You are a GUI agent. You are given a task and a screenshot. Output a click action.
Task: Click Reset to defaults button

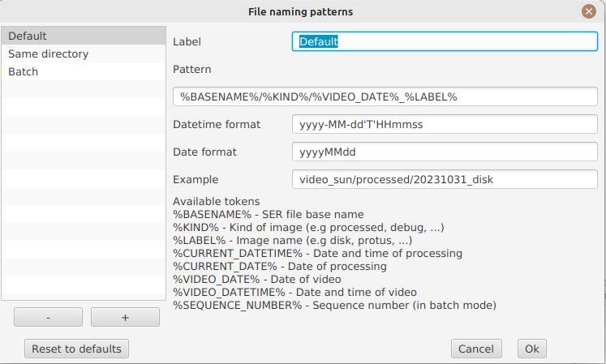pyautogui.click(x=76, y=349)
